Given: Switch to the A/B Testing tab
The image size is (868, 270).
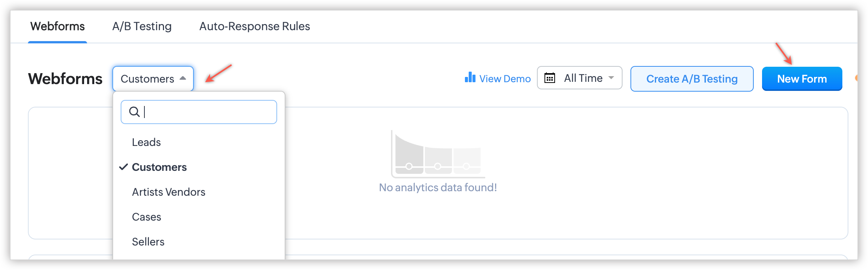Looking at the screenshot, I should point(142,26).
